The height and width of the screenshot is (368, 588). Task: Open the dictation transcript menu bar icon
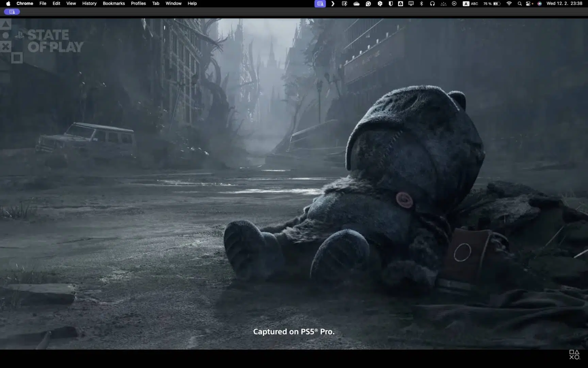click(x=344, y=3)
